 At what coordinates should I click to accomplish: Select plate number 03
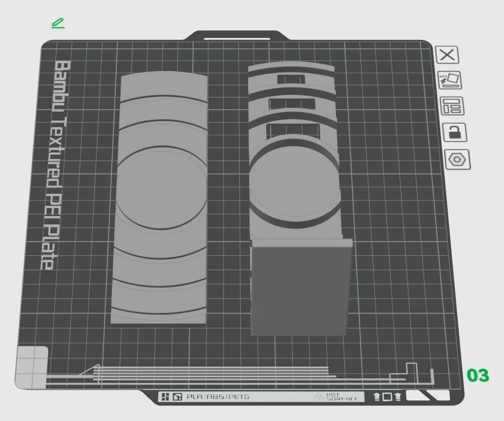click(x=477, y=376)
